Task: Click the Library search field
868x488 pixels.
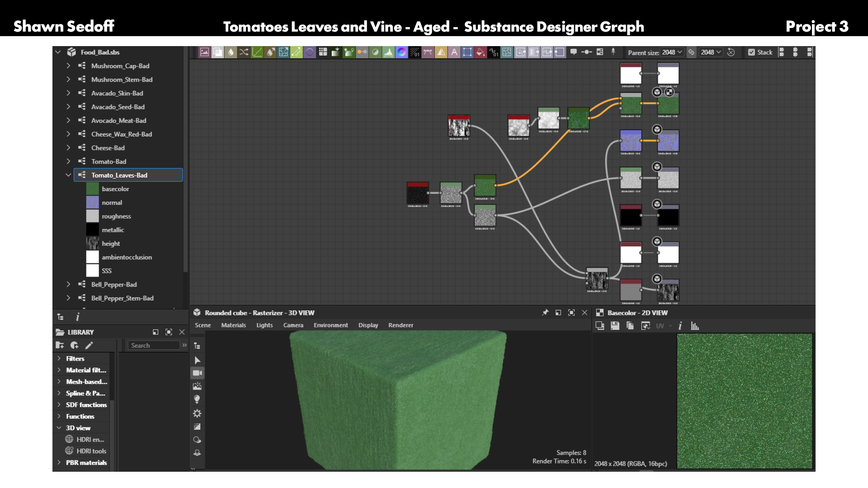Action: (154, 345)
